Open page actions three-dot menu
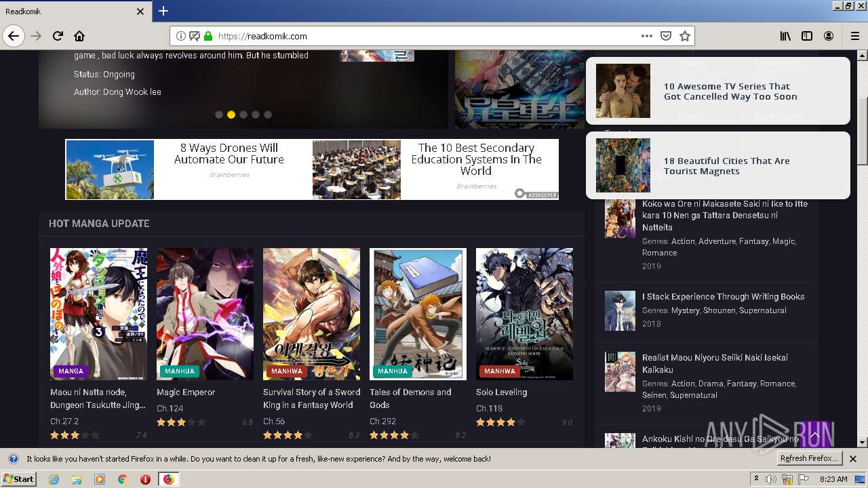This screenshot has height=488, width=868. (646, 36)
